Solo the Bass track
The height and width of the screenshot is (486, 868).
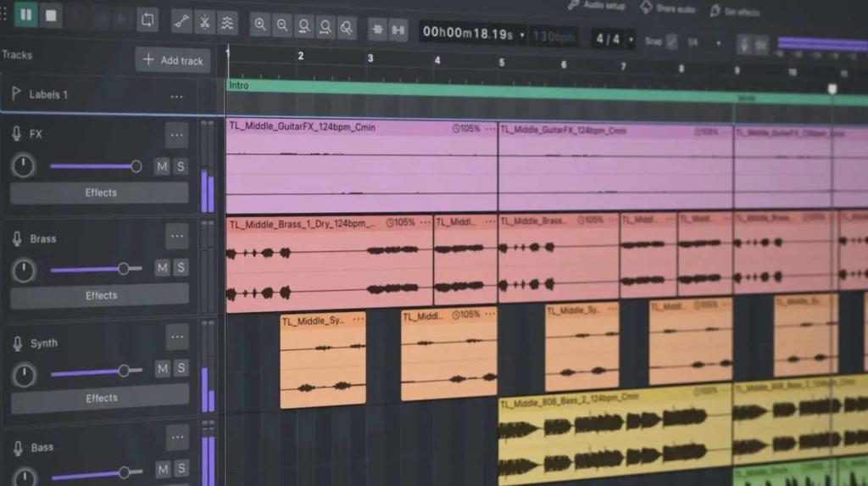point(181,469)
